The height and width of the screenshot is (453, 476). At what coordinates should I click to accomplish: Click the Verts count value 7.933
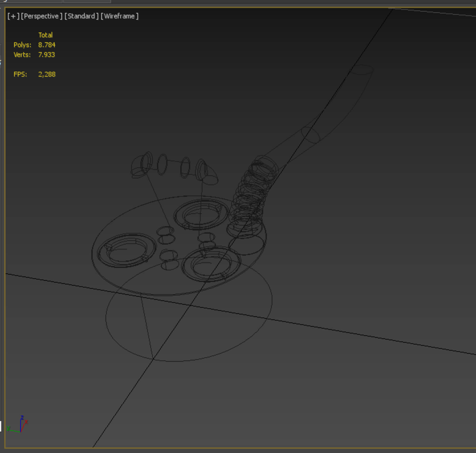pos(46,55)
